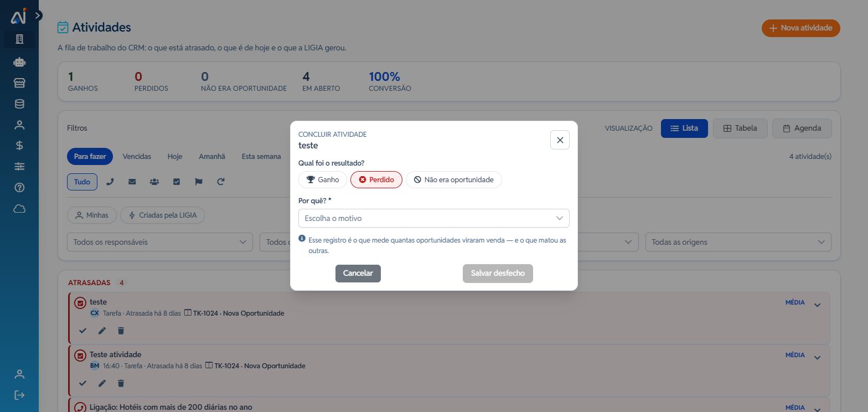Switch to Tabela visualization

(740, 128)
